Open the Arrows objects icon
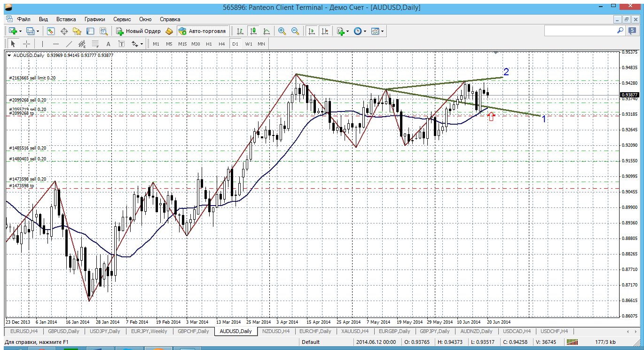 pyautogui.click(x=135, y=44)
